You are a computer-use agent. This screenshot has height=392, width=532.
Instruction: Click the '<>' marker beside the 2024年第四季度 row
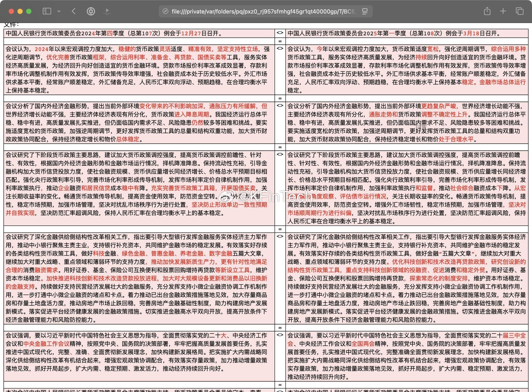[x=280, y=33]
